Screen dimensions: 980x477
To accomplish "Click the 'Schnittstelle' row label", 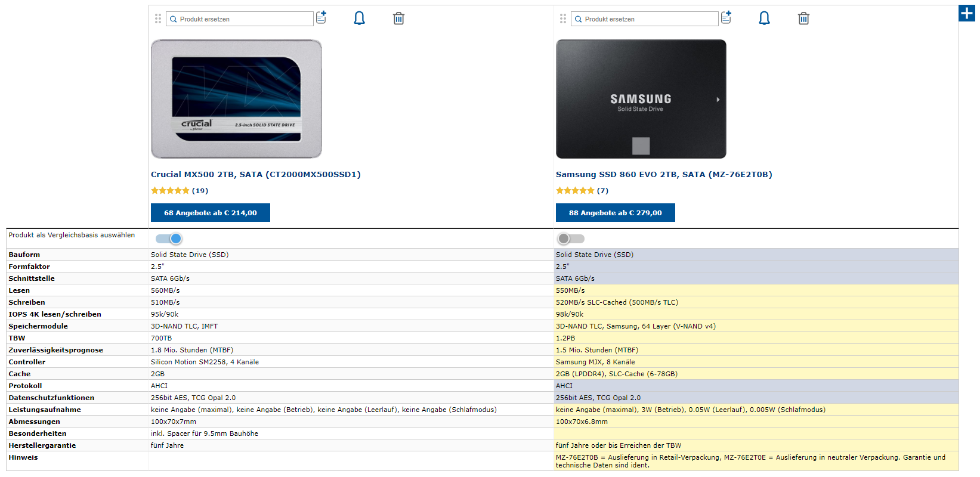I will point(32,278).
